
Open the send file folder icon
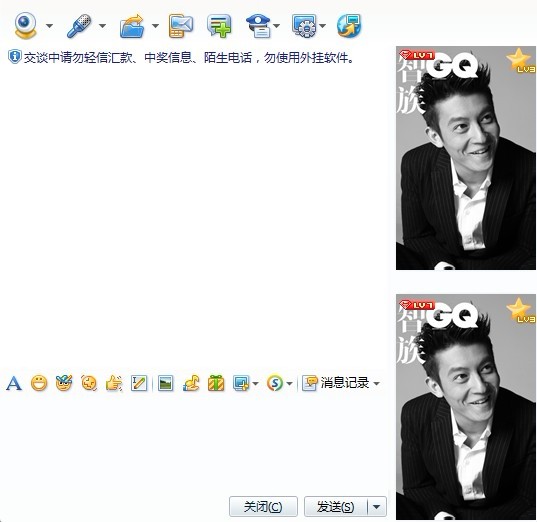tap(132, 26)
